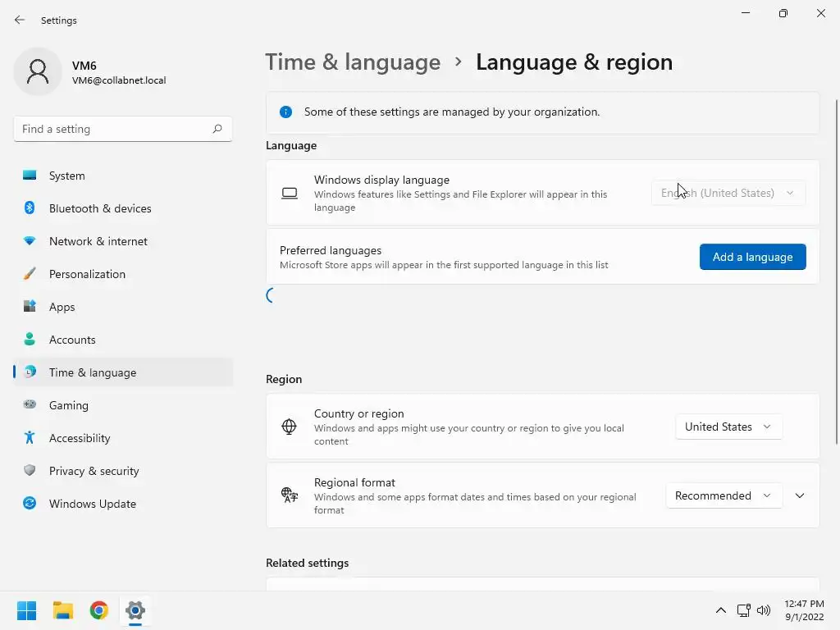Click the Accessibility figure icon

coord(30,438)
